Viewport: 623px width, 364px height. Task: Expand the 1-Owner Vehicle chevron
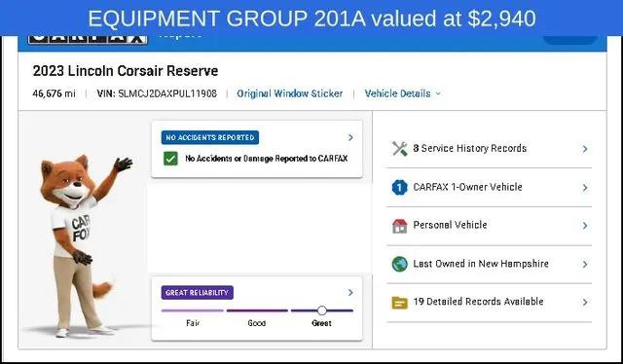[585, 187]
